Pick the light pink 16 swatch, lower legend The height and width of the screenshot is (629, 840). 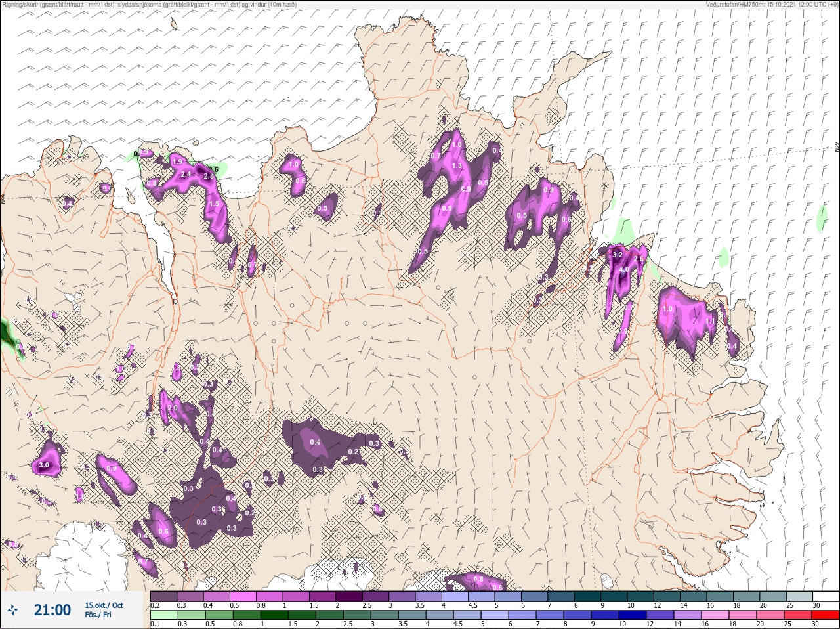(715, 615)
